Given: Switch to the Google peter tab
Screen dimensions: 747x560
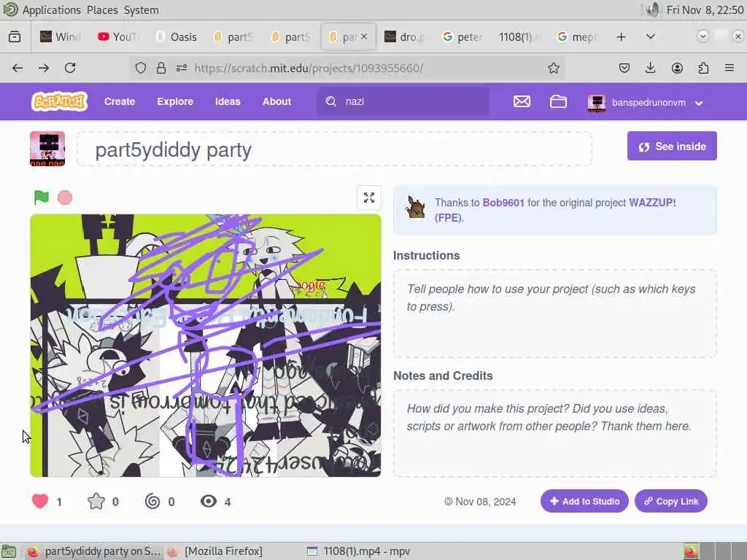Looking at the screenshot, I should coord(462,36).
